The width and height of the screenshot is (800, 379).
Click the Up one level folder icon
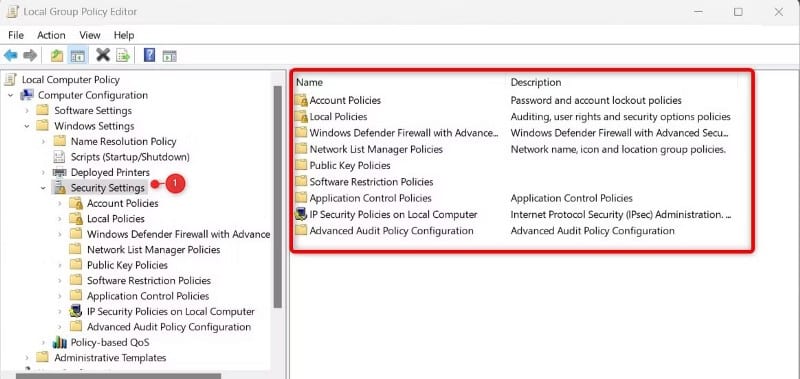click(x=57, y=55)
